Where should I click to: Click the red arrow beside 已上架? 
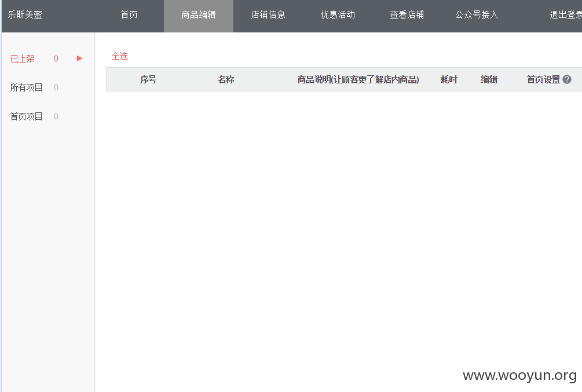point(79,58)
